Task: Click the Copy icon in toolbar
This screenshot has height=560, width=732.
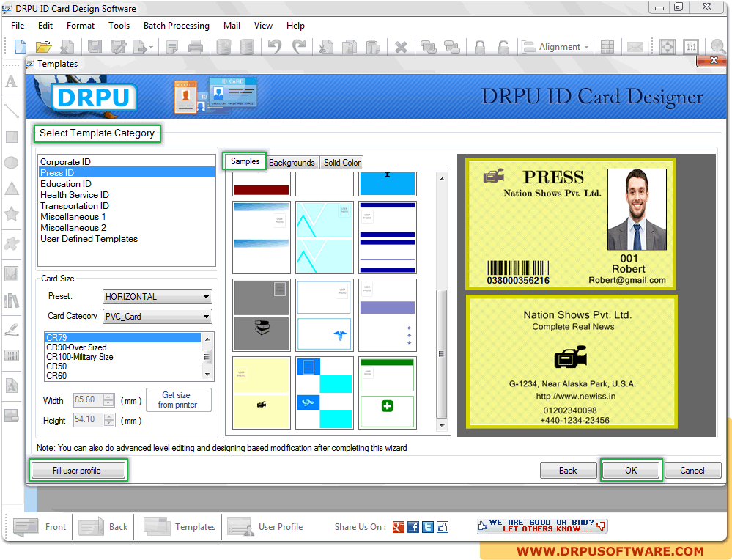Action: click(350, 47)
